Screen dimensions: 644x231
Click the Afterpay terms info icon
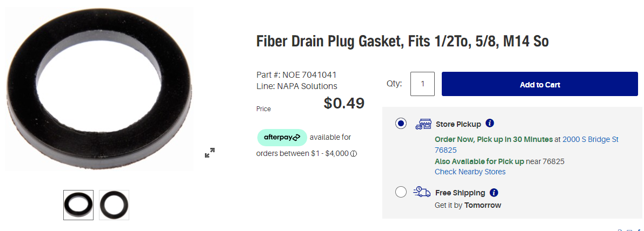pyautogui.click(x=354, y=154)
